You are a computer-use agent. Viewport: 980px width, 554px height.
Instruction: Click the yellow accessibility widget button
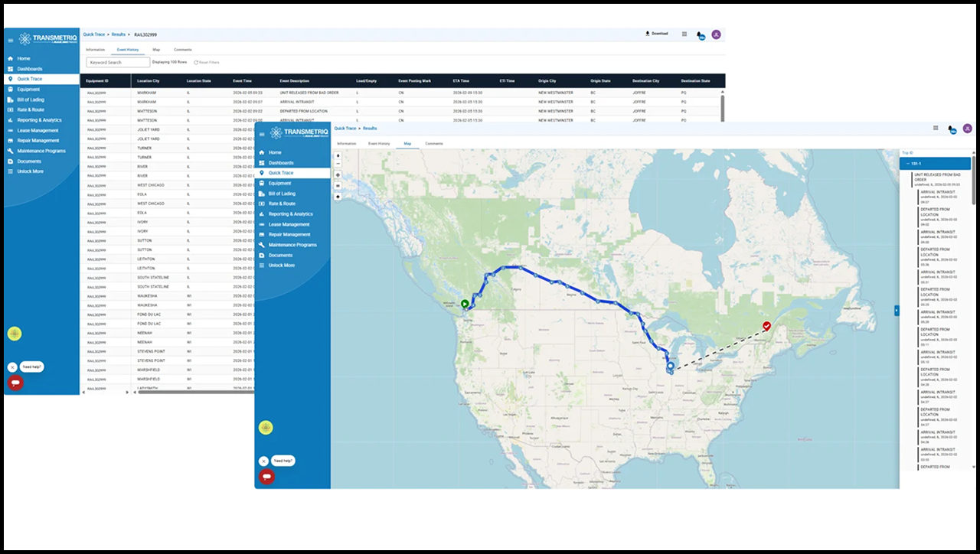coord(266,427)
